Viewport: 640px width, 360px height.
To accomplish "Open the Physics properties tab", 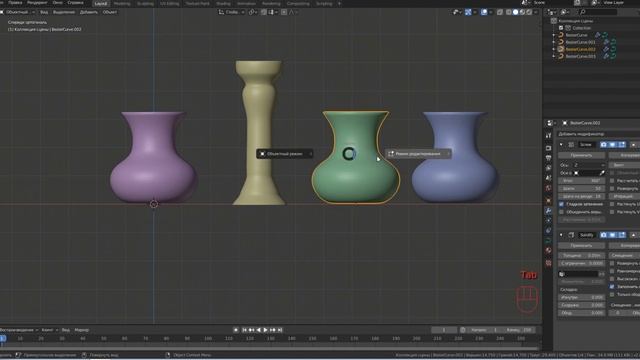I will [x=549, y=221].
